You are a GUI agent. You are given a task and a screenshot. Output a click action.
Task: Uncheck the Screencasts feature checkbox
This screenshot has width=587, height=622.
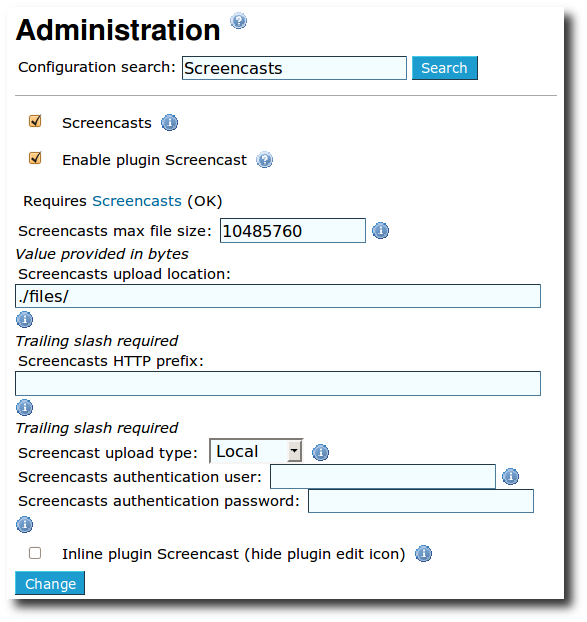click(35, 121)
